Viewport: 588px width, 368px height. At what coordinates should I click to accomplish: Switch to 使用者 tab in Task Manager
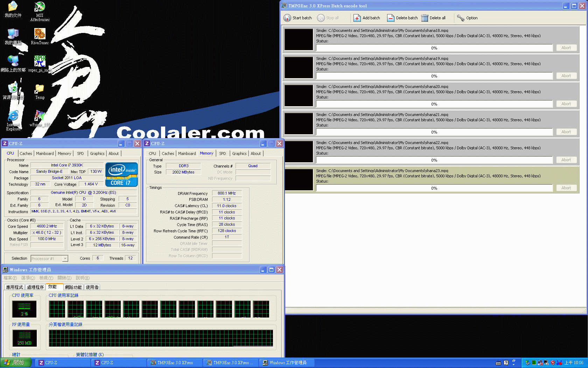click(92, 287)
